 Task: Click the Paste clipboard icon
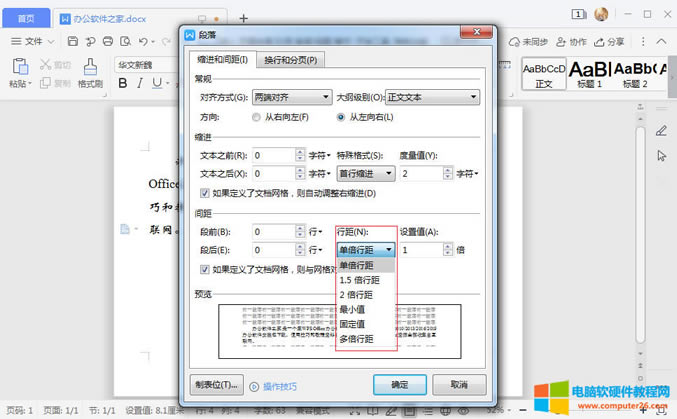point(20,67)
